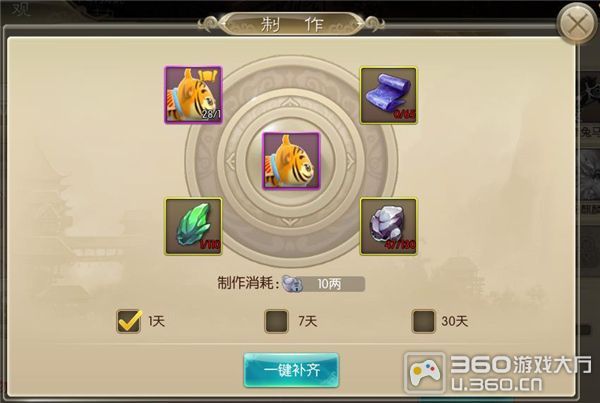Uncheck the 1天 duration checkbox
Screen dimensions: 600x403
coord(129,321)
